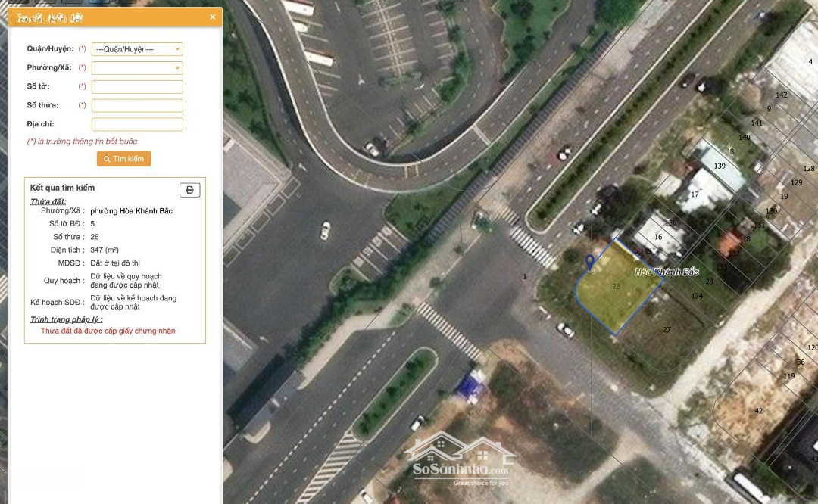The height and width of the screenshot is (504, 818).
Task: Open the Quận/Huyện dropdown
Action: point(137,49)
